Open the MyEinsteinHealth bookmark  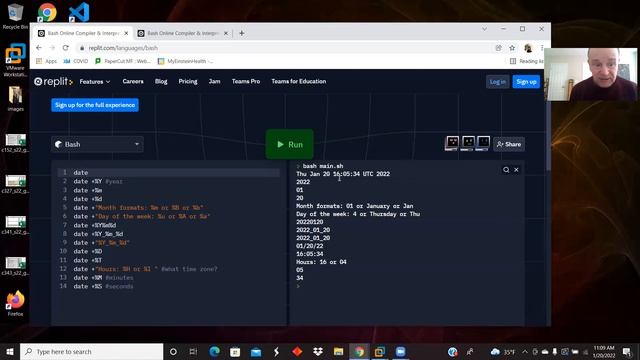pos(186,61)
